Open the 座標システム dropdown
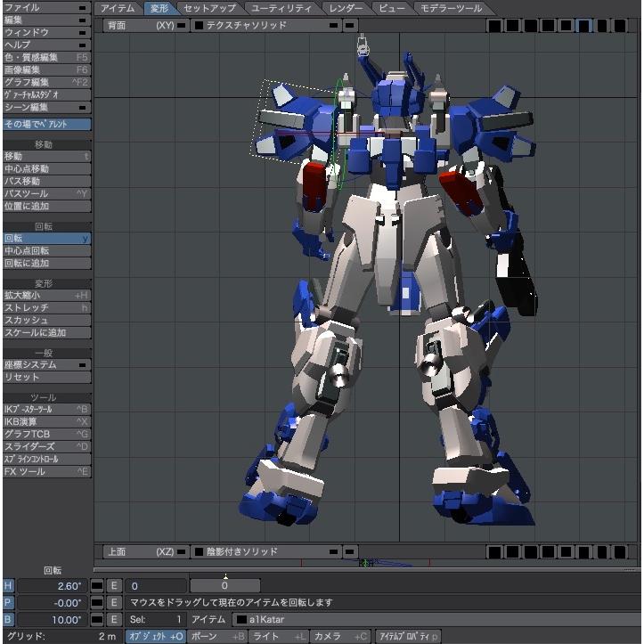The width and height of the screenshot is (644, 644). [x=47, y=364]
